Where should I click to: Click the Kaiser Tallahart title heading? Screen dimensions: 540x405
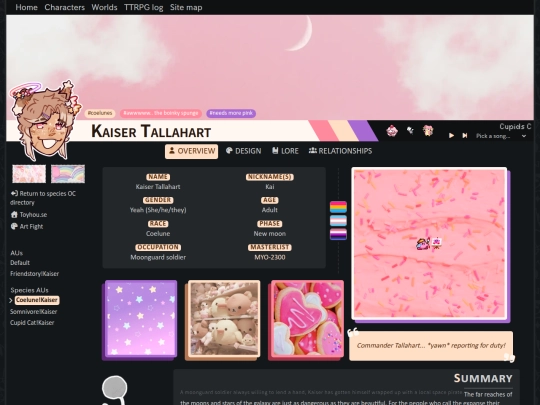pos(151,132)
